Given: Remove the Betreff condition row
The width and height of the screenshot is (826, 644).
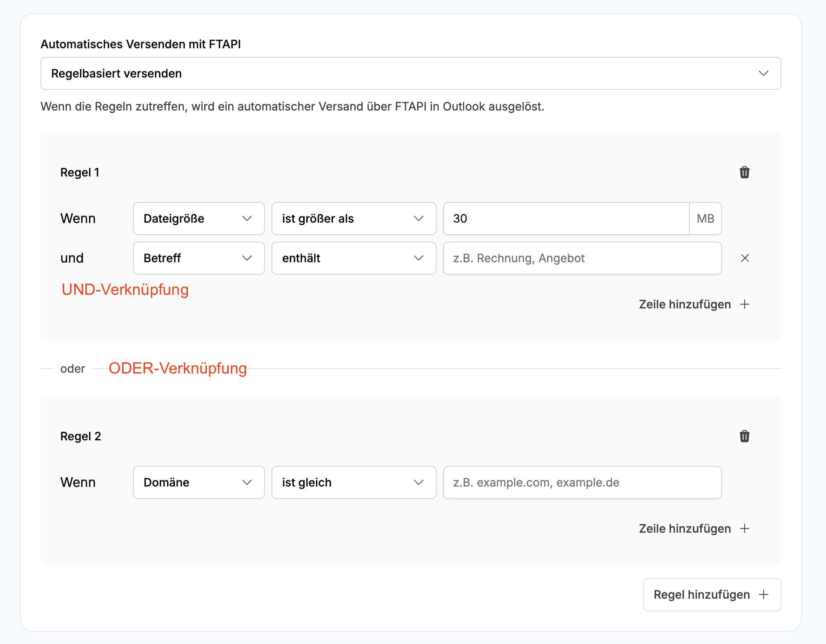Looking at the screenshot, I should pos(745,258).
